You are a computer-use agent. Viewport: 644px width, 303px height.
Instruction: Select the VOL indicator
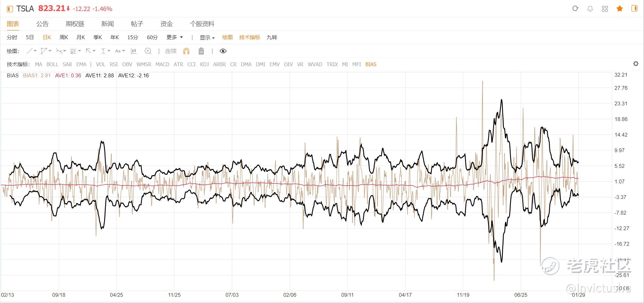[101, 64]
